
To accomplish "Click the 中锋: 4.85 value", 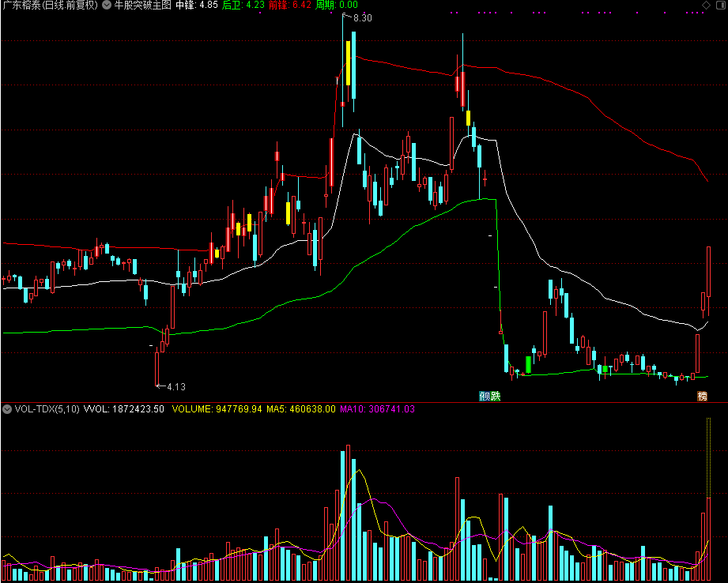I will tap(197, 6).
